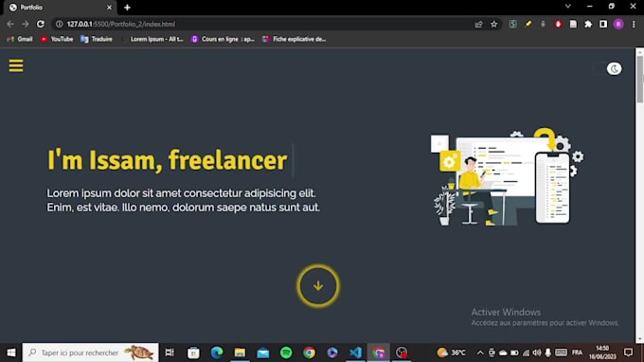The image size is (644, 362).
Task: Click the developer illustration image
Action: click(507, 176)
